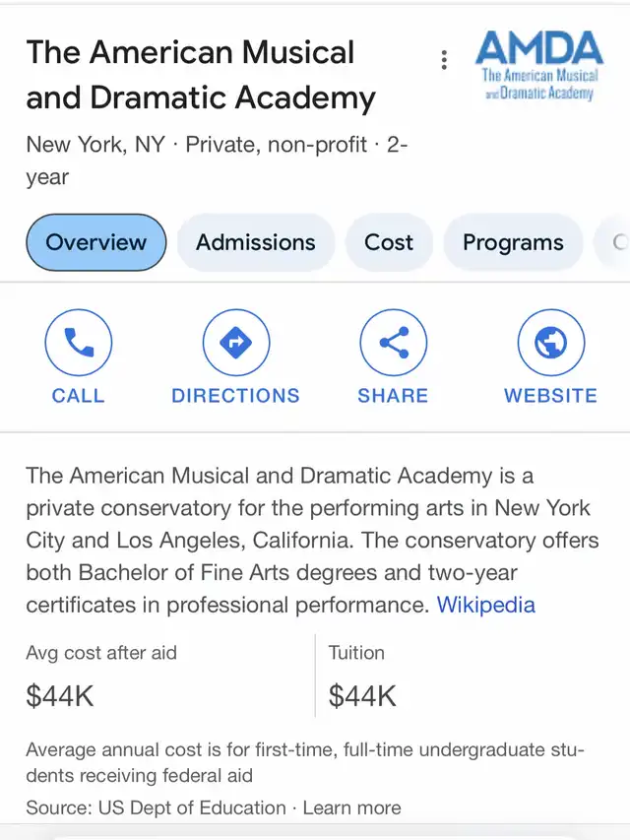Tap the AMDA logo thumbnail
The width and height of the screenshot is (630, 840).
[539, 65]
